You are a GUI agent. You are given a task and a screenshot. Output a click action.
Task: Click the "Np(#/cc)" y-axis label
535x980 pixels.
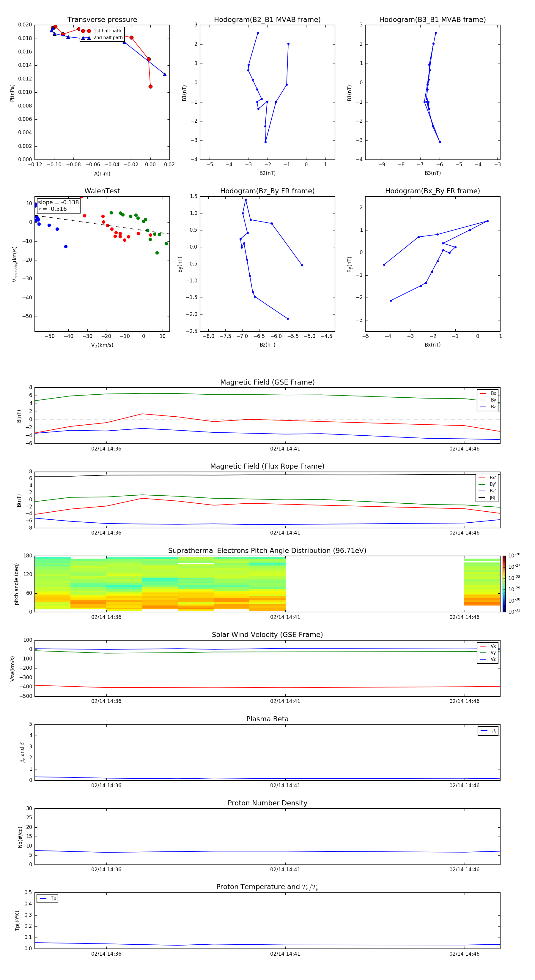20,837
